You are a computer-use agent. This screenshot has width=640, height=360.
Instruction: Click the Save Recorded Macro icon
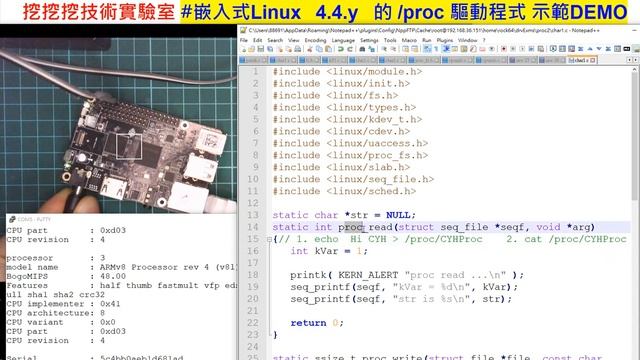(540, 49)
